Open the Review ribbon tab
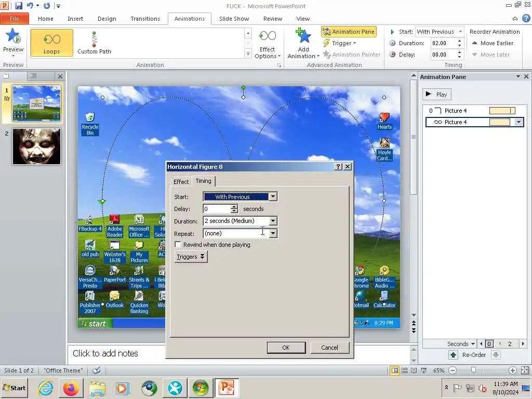The height and width of the screenshot is (399, 532). point(272,19)
